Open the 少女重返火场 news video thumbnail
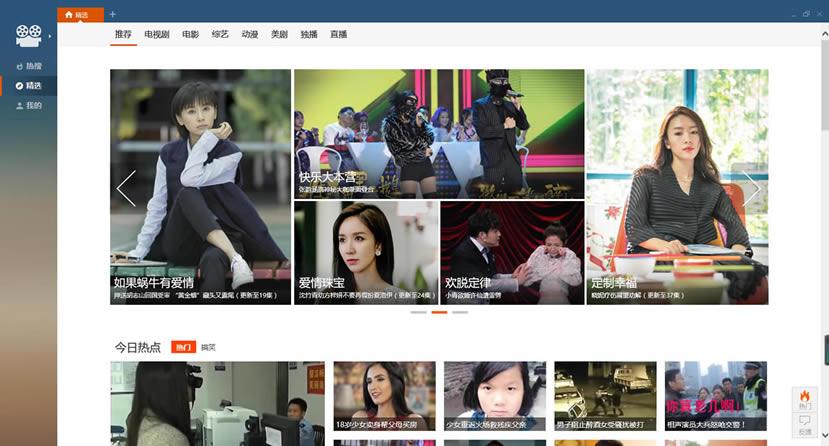Viewport: 829px width, 446px height. 495,396
